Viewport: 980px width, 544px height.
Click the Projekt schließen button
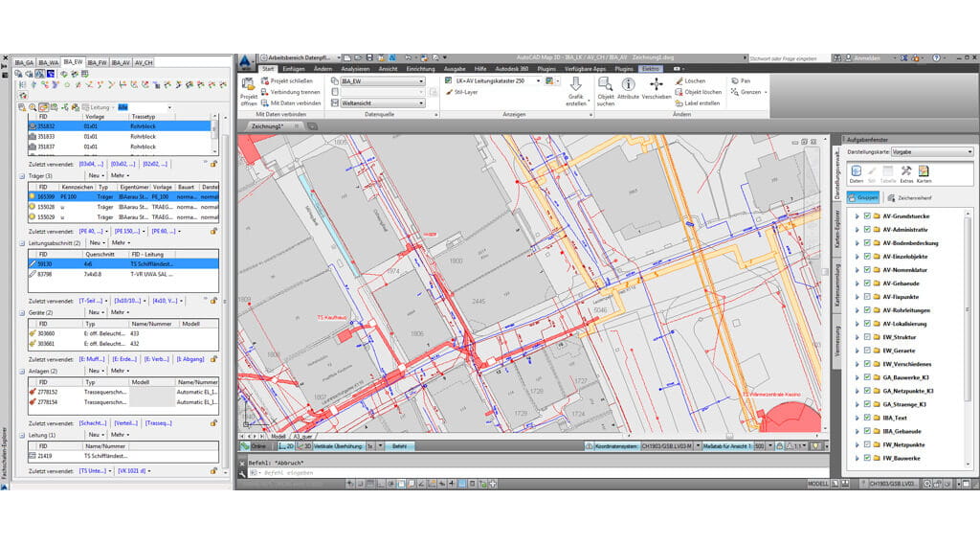click(290, 81)
